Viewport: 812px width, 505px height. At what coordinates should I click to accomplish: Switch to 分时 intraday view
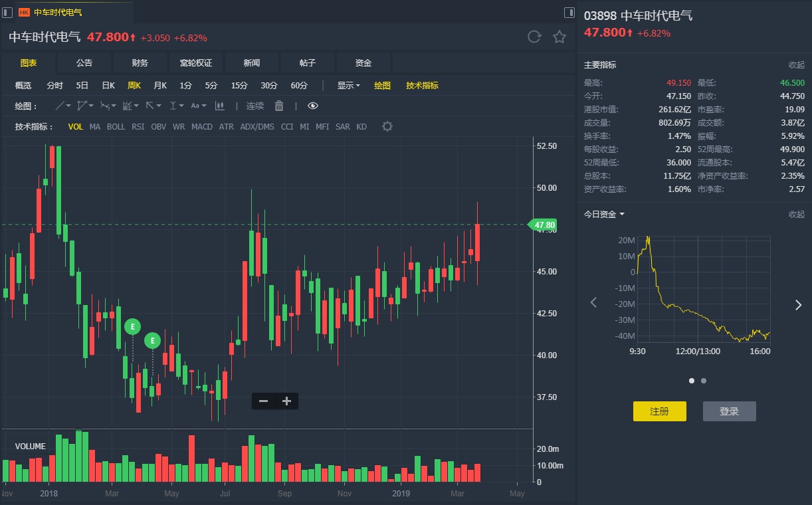coord(54,86)
